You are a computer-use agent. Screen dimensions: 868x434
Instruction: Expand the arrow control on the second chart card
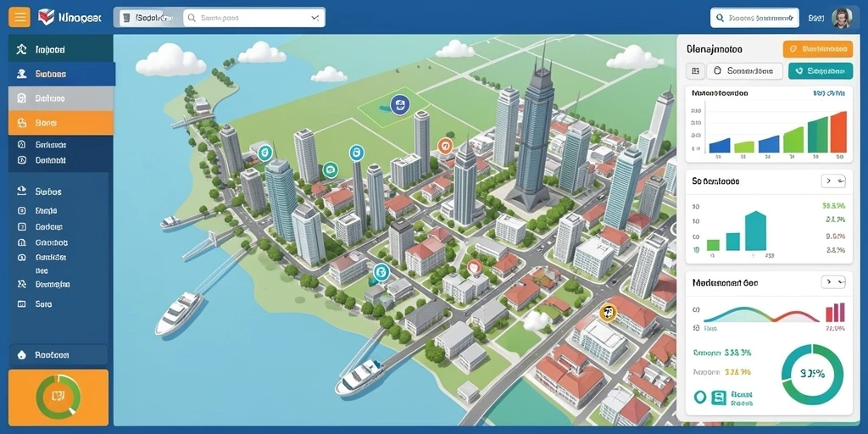[833, 181]
